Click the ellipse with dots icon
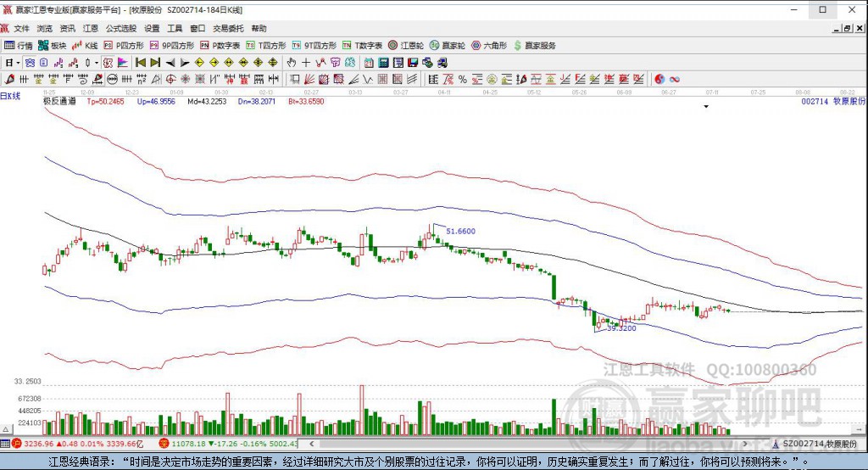This screenshot has height=470, width=868. pyautogui.click(x=112, y=79)
